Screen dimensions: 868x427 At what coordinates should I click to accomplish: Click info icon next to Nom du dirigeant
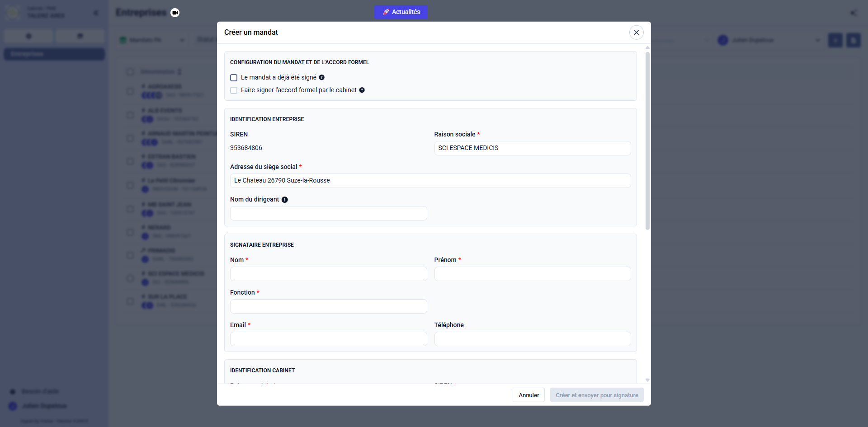pos(285,200)
